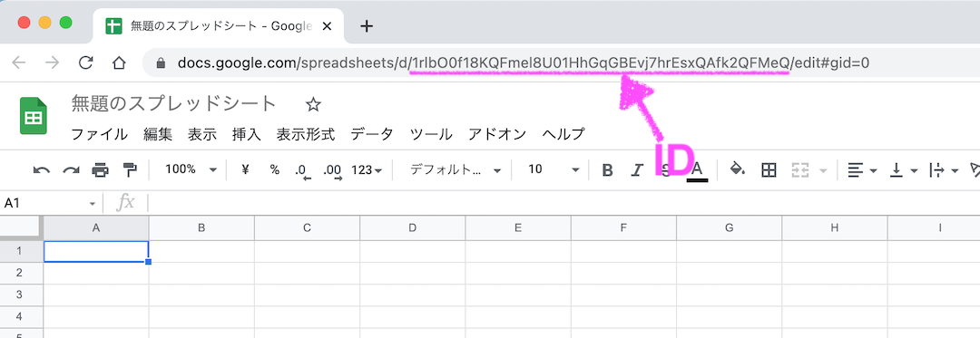This screenshot has width=980, height=338.
Task: Select column A header
Action: coord(96,228)
